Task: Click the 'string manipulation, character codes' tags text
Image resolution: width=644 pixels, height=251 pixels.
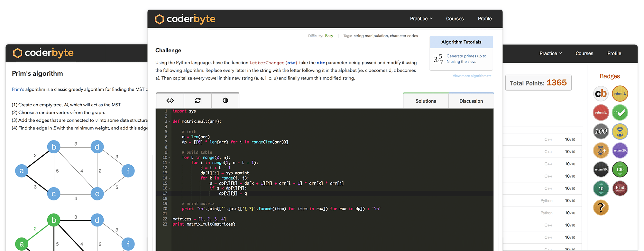Action: click(386, 36)
